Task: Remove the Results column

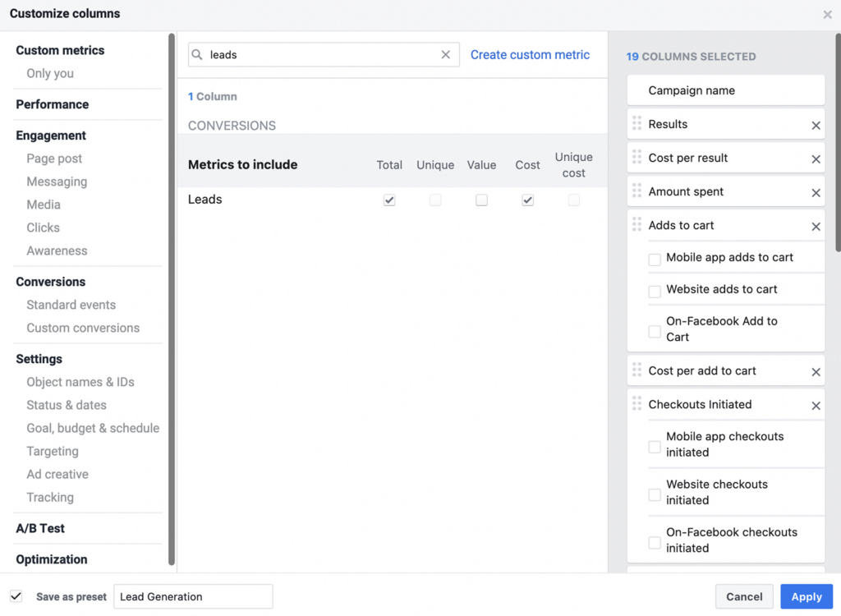Action: (x=816, y=125)
